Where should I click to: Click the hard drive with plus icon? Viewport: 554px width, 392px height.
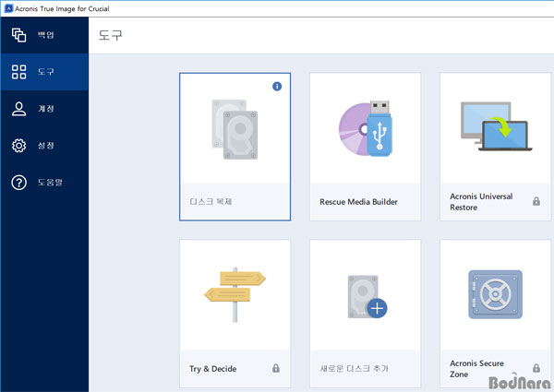[367, 297]
